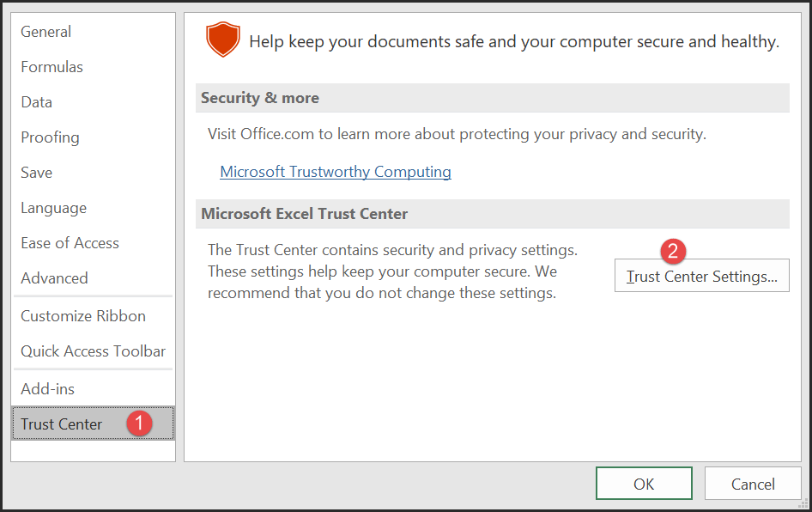Click the red number 1 marker
812x512 pixels.
click(139, 424)
